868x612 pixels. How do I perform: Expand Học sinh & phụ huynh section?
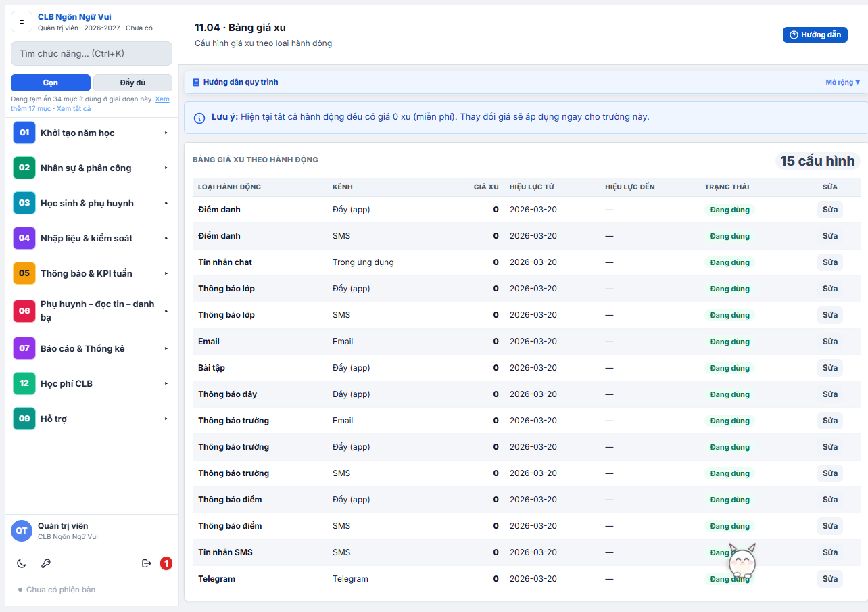[91, 203]
